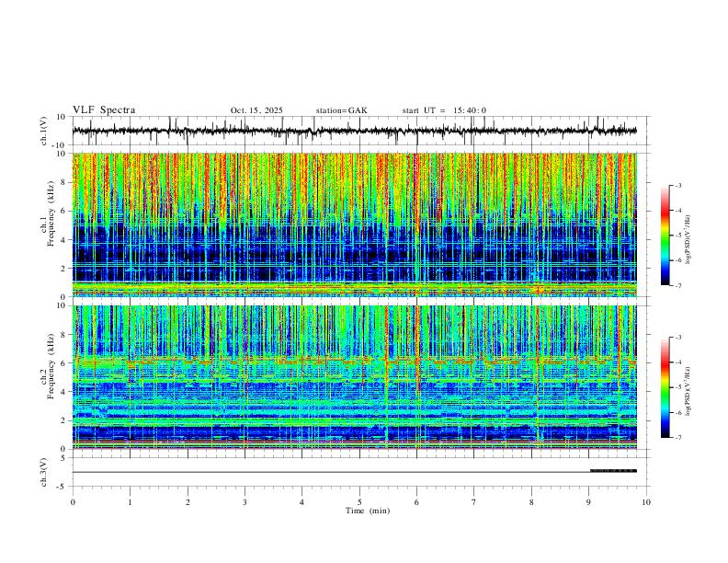Viewport: 728px width, 563px height.
Task: Click the ch.1 voltage waveform trace panel
Action: point(361,131)
